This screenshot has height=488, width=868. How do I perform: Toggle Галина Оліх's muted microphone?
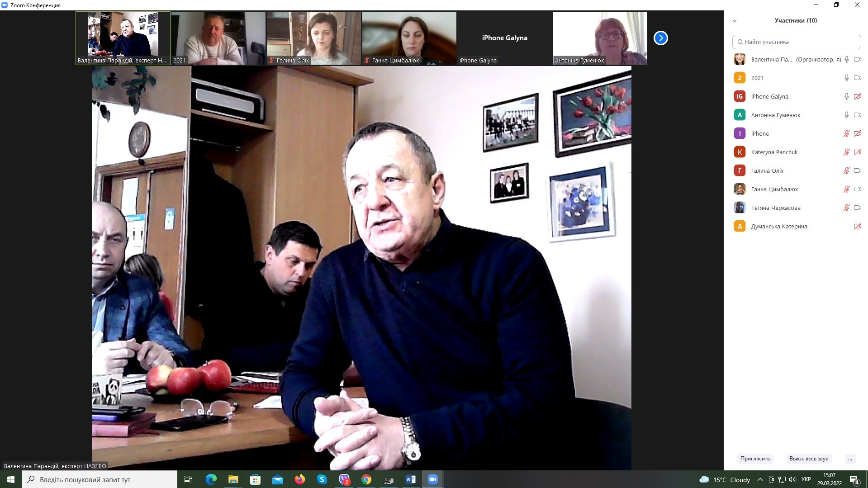[x=847, y=171]
